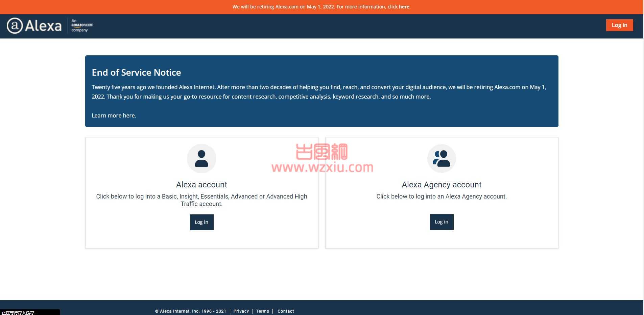Open the Contact link in footer
The image size is (644, 315).
(286, 311)
